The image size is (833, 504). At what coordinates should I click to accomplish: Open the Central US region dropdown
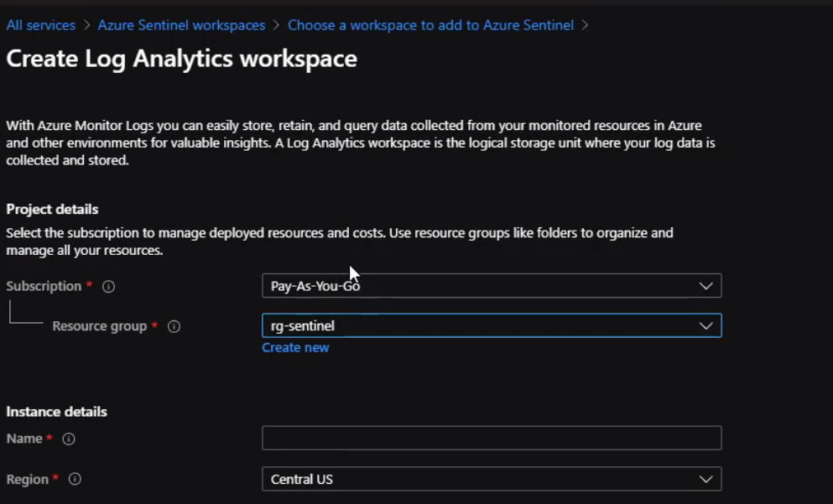click(491, 480)
